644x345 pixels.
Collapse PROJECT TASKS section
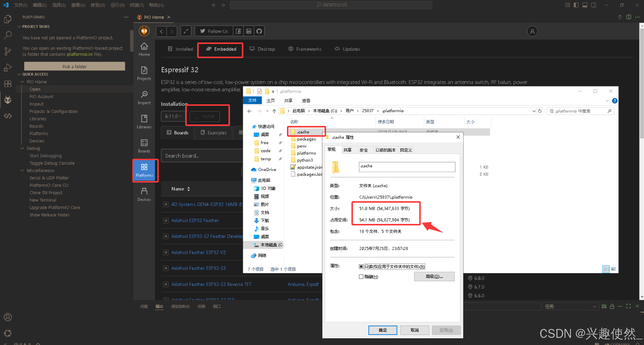coord(19,26)
